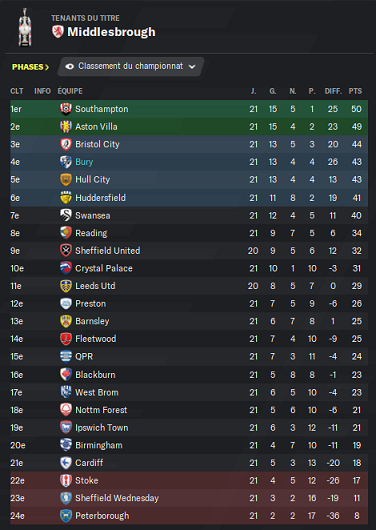
Task: Open the Bury team link
Action: pyautogui.click(x=84, y=162)
